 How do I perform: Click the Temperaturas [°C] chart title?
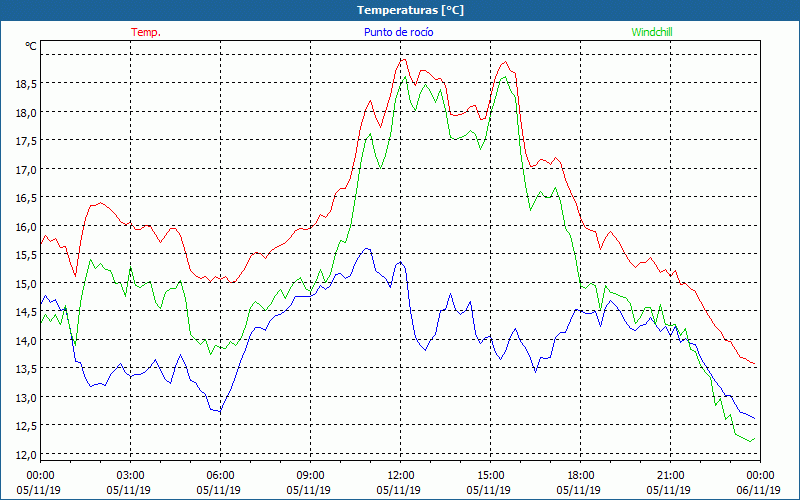click(x=410, y=10)
